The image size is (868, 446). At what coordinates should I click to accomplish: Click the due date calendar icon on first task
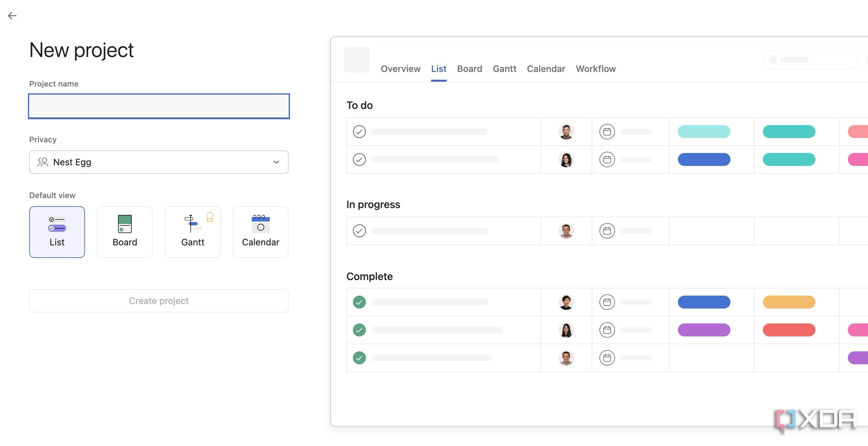point(607,132)
